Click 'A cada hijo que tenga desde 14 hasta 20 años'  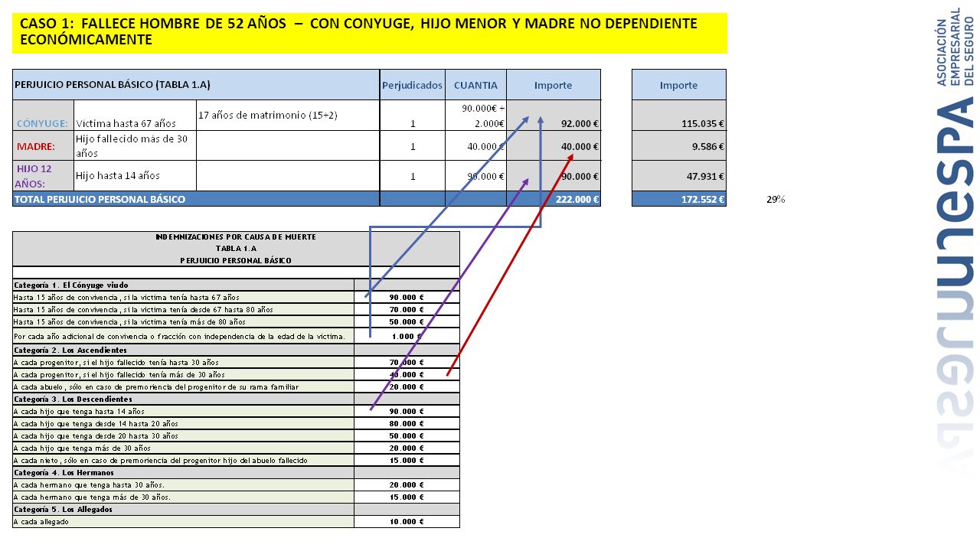point(236,423)
